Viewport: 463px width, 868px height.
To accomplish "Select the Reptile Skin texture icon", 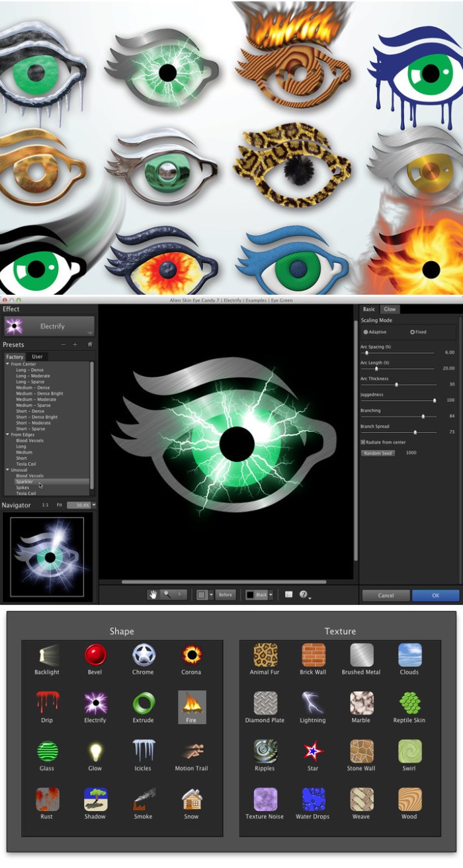I will 410,703.
